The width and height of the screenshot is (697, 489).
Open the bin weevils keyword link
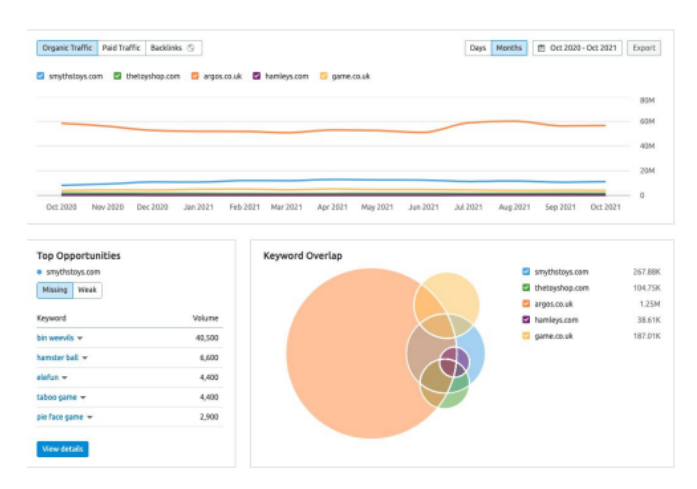(x=55, y=338)
